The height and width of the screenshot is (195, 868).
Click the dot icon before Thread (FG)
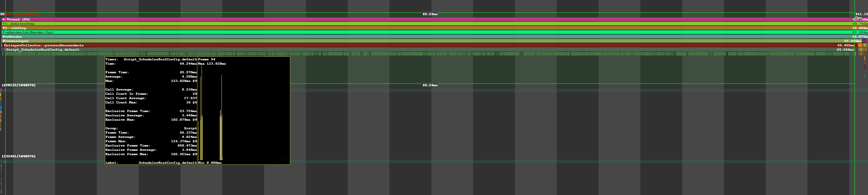tap(3, 19)
